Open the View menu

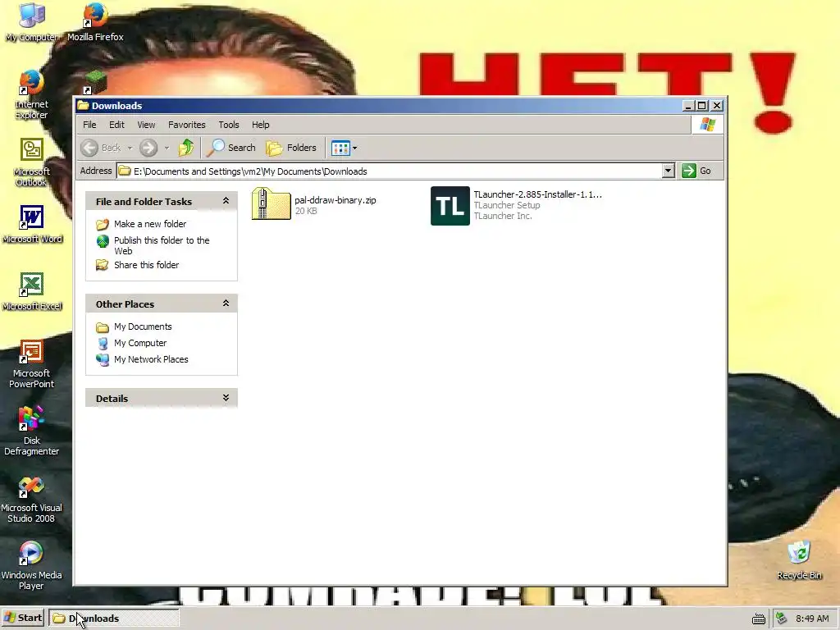coord(146,125)
